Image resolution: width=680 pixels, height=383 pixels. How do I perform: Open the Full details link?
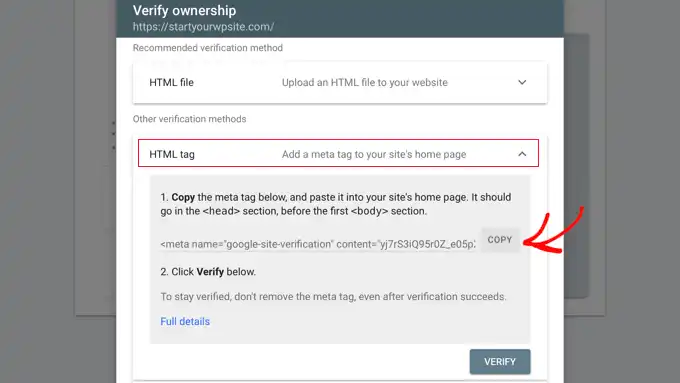[x=185, y=321]
